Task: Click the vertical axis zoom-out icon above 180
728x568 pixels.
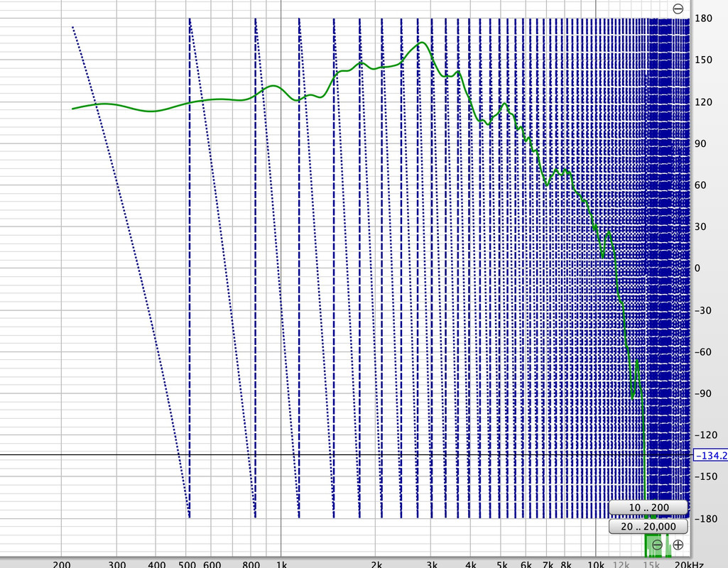Action: point(678,9)
